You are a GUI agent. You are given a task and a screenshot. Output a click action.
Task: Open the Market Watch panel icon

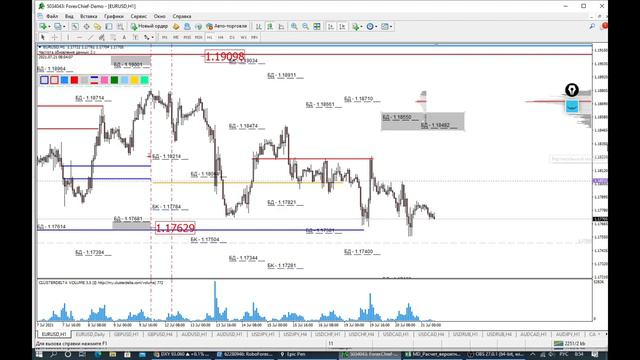[x=75, y=27]
